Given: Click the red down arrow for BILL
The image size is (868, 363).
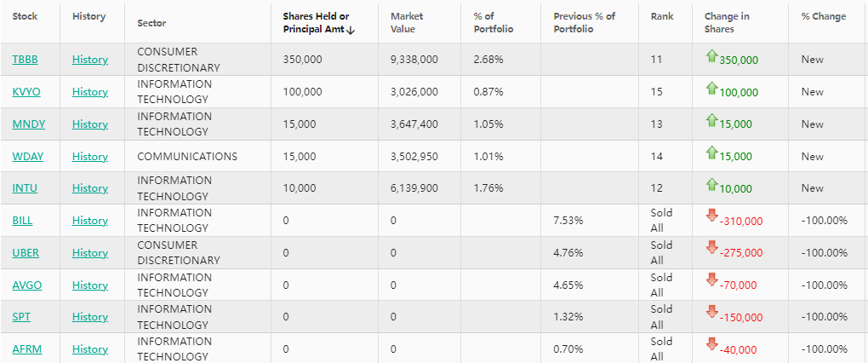Looking at the screenshot, I should click(711, 216).
